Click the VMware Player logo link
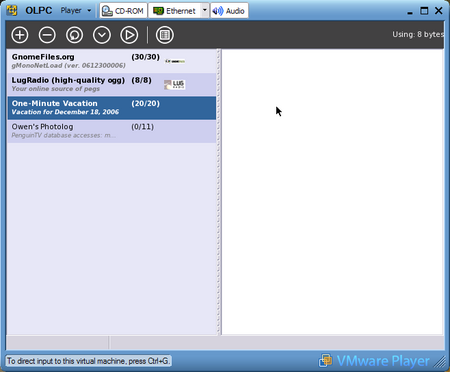Image resolution: width=450 pixels, height=372 pixels. 374,361
